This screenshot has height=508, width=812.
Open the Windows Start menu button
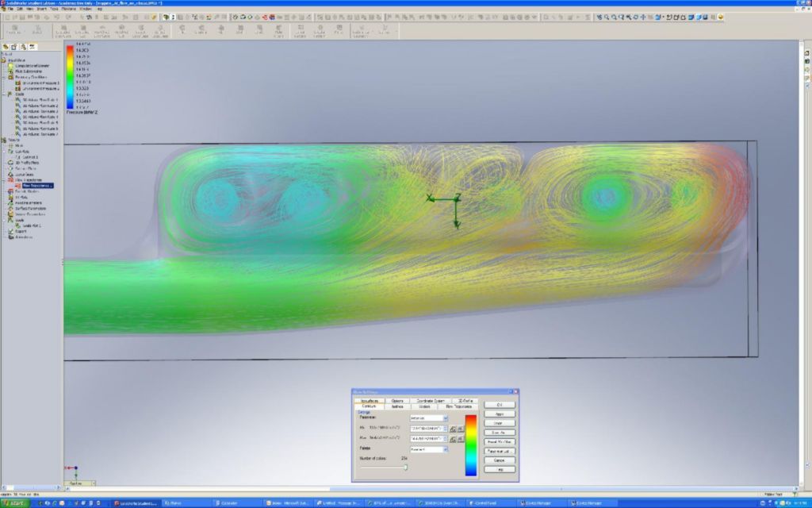tap(16, 503)
